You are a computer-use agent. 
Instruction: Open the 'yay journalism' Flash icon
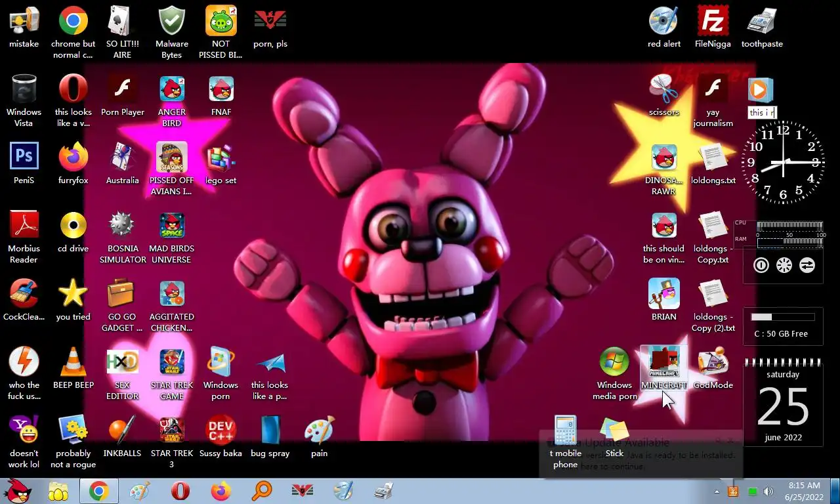point(713,101)
